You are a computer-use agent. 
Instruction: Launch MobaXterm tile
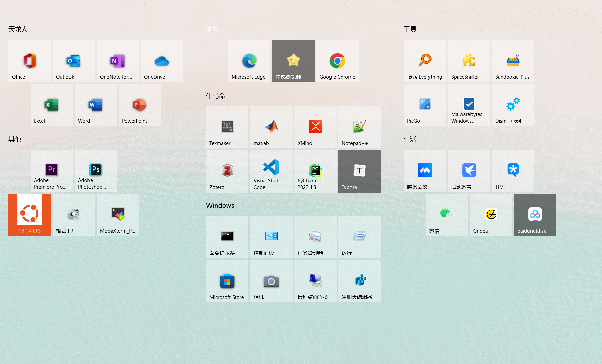(x=118, y=215)
